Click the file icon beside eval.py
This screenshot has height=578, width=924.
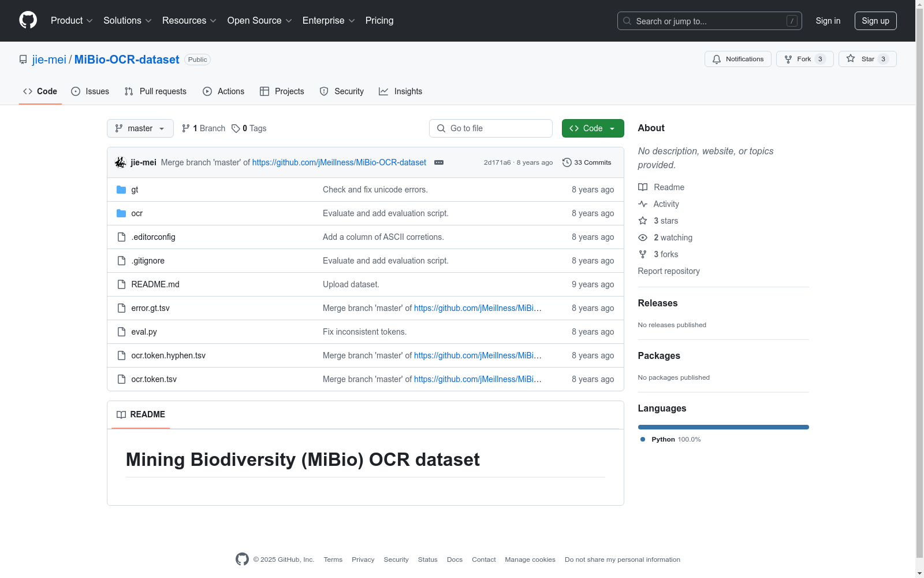point(121,332)
